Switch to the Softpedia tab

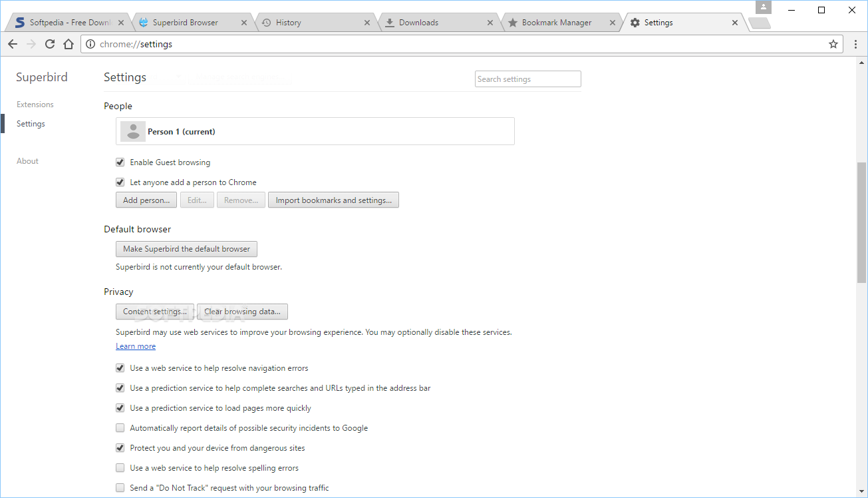pos(70,23)
